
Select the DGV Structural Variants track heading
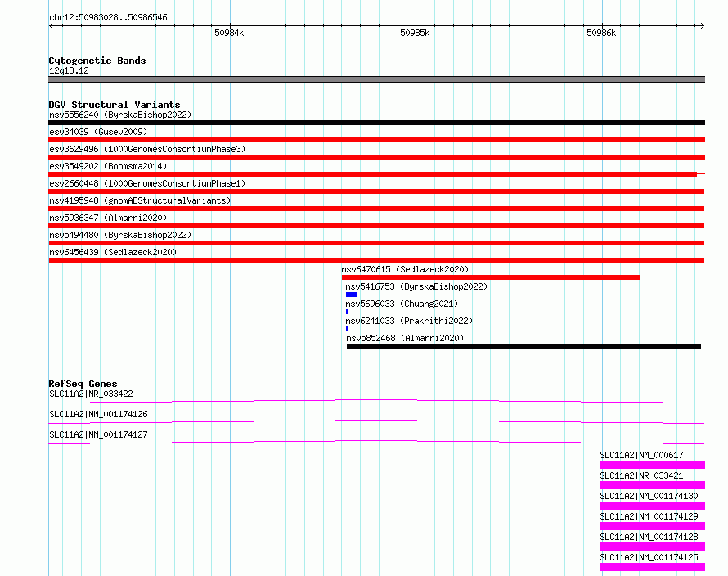coord(115,105)
